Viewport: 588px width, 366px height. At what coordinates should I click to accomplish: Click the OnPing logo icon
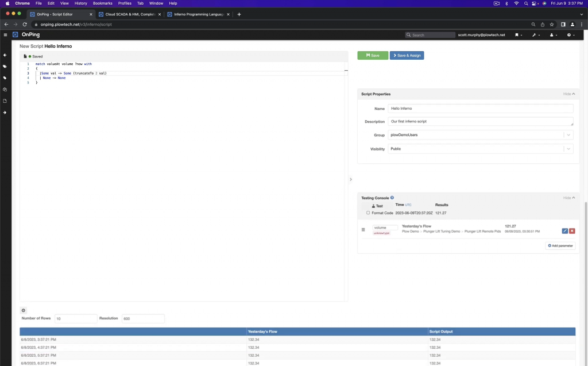click(16, 34)
